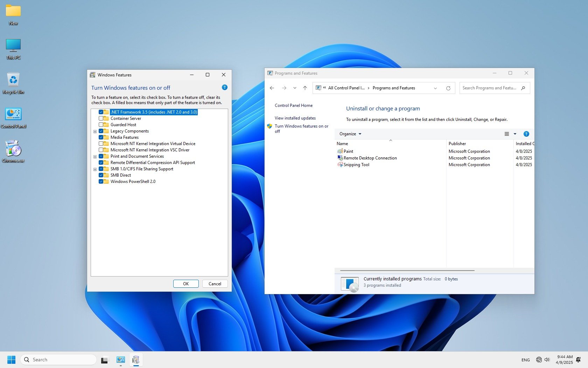Viewport: 588px width, 368px height.
Task: Open the Organize dropdown menu
Action: pyautogui.click(x=350, y=134)
